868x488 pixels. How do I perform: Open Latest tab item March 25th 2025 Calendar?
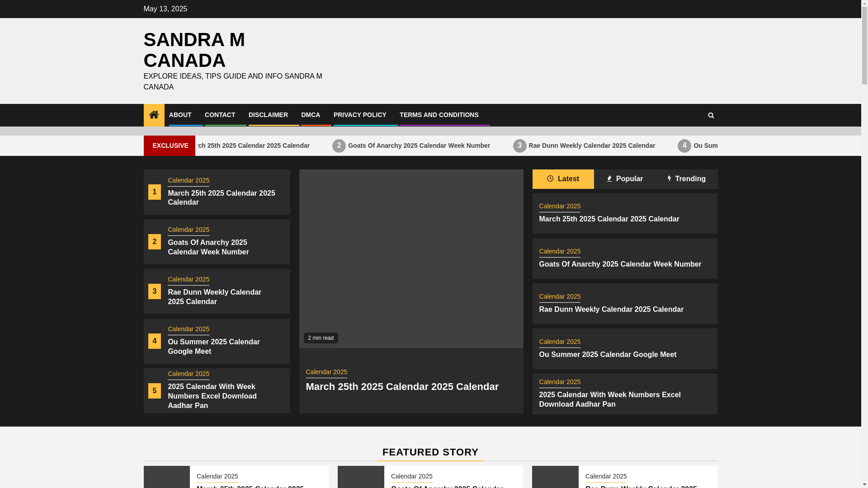click(x=609, y=219)
